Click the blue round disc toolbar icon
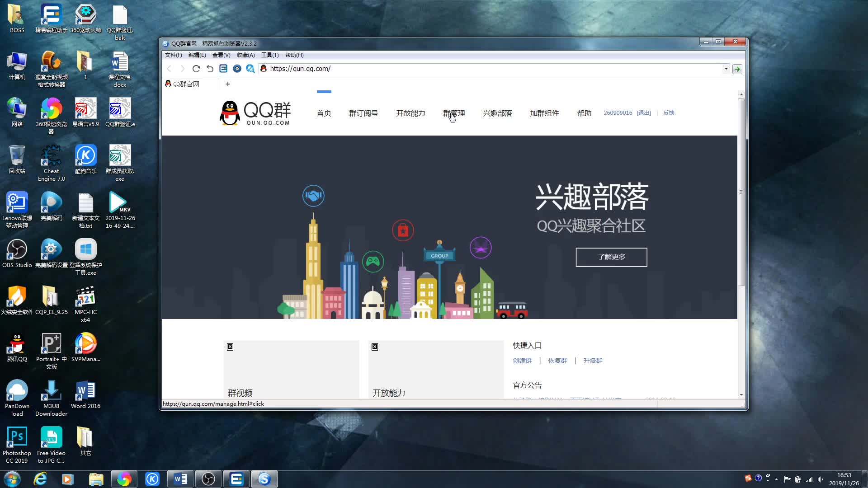Screen dimensions: 868x488 pyautogui.click(x=237, y=69)
